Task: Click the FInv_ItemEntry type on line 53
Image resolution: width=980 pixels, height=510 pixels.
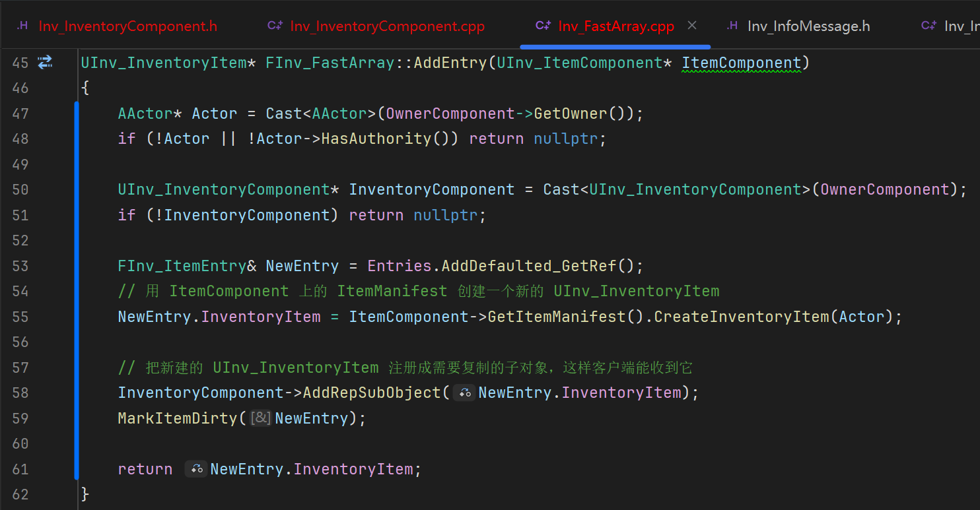Action: pos(182,266)
